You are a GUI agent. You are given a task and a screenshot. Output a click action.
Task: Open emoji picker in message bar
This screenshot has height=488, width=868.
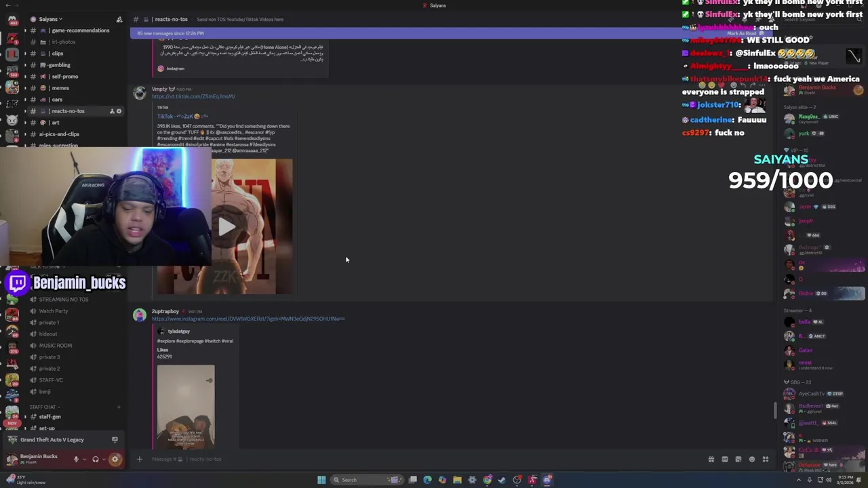click(752, 460)
